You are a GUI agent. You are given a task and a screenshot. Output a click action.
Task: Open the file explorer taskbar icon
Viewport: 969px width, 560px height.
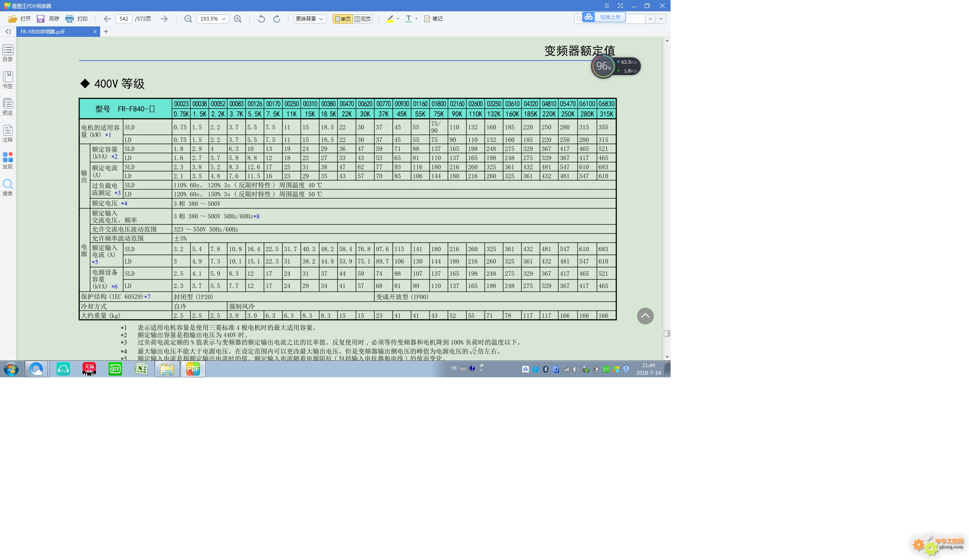pos(167,369)
